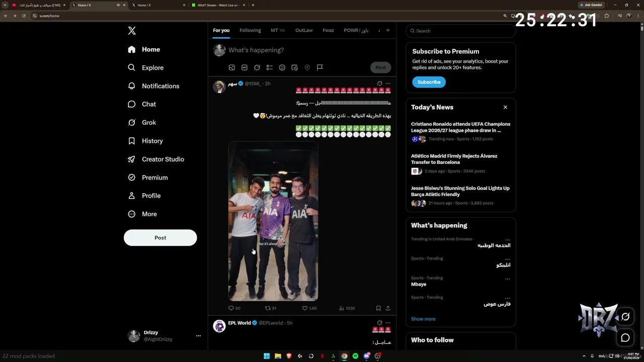Open Discord from the taskbar

tap(366, 356)
